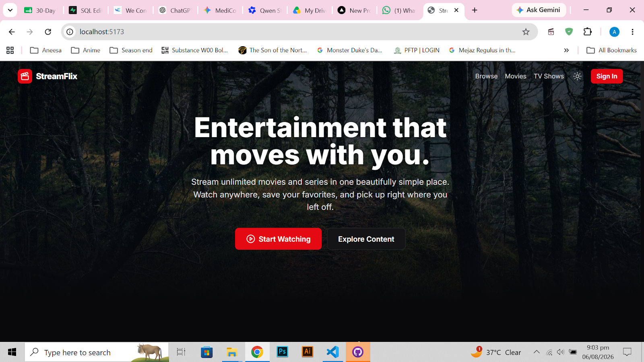Toggle the light/dark theme sun icon
This screenshot has height=362, width=644.
(577, 76)
